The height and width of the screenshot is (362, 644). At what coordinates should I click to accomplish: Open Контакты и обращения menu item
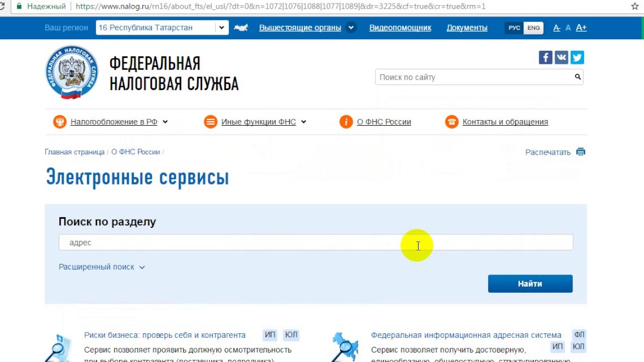click(505, 122)
